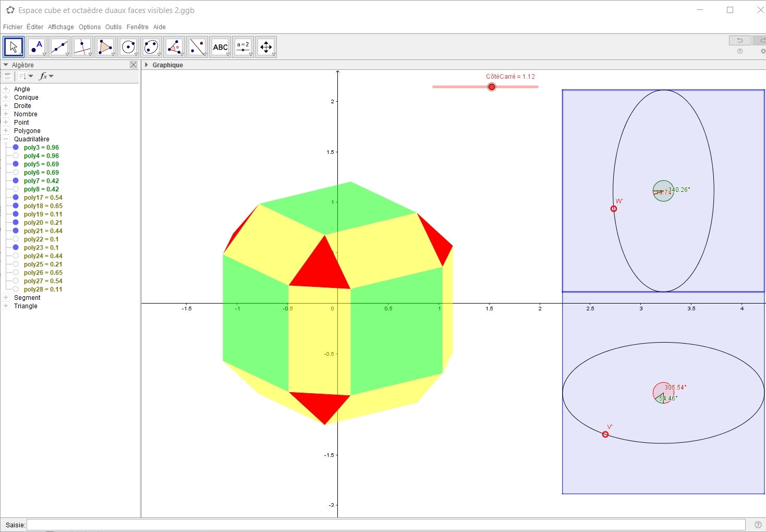Image resolution: width=766 pixels, height=532 pixels.
Task: Toggle the poly17 visibility marker
Action: (16, 198)
